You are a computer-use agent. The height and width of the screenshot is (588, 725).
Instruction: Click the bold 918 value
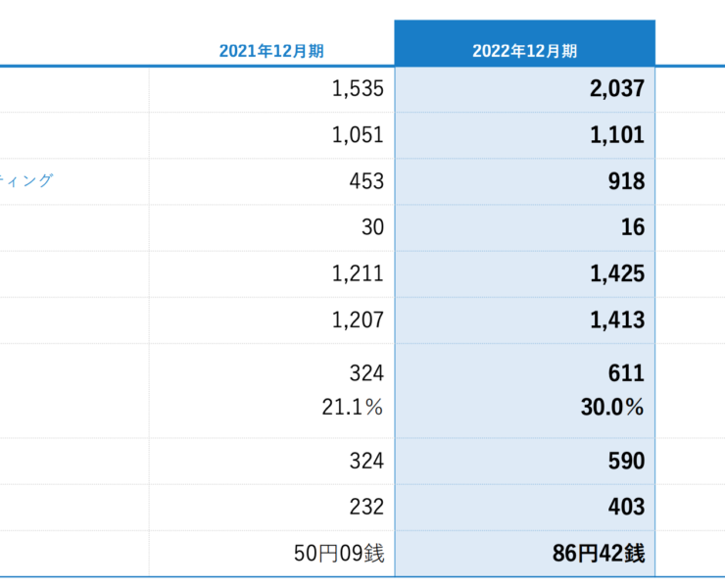626,181
